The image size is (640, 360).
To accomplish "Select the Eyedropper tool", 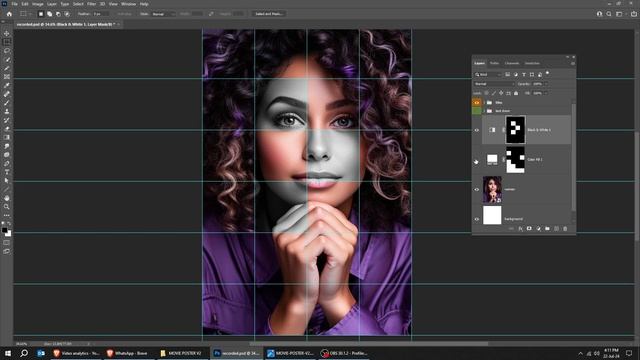I will [7, 85].
